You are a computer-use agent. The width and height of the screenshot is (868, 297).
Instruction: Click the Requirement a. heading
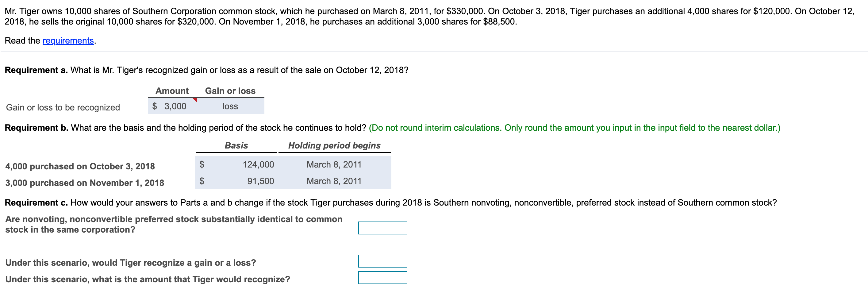pyautogui.click(x=36, y=70)
